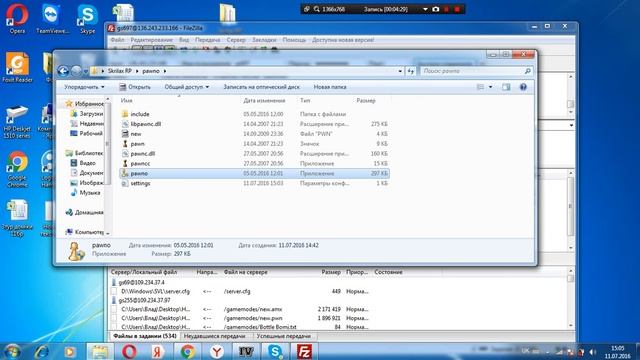Switch to File Explorer taskbar icon
This screenshot has height=360, width=640.
tap(100, 351)
